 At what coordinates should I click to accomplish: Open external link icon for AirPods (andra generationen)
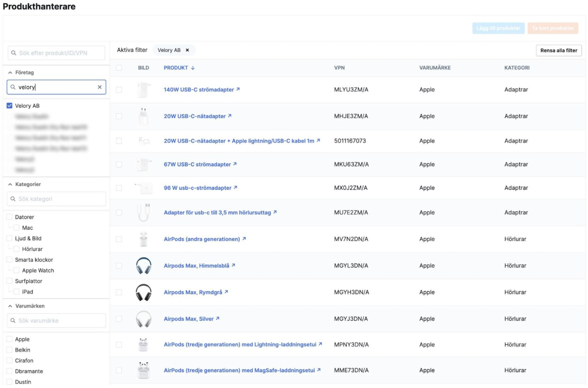click(x=244, y=239)
